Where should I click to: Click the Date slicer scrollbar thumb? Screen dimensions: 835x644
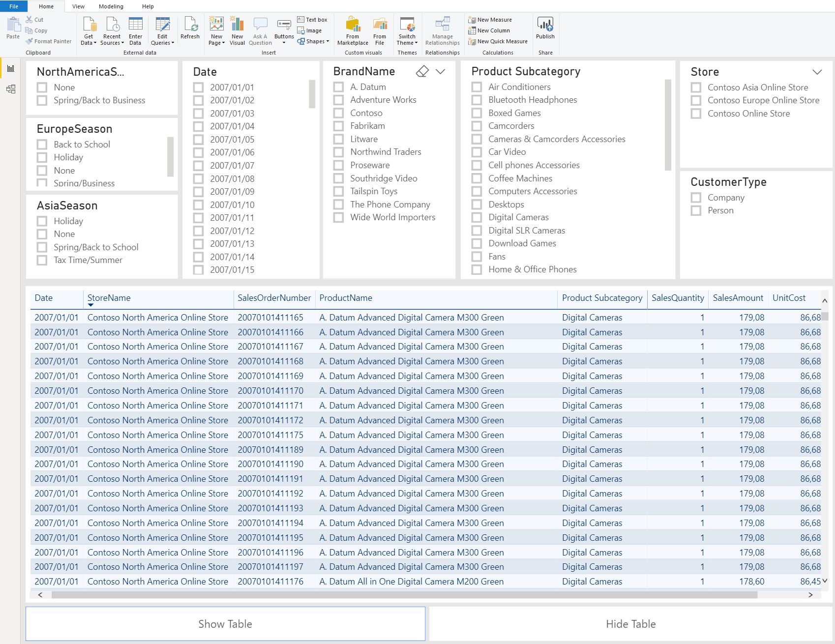(x=312, y=94)
